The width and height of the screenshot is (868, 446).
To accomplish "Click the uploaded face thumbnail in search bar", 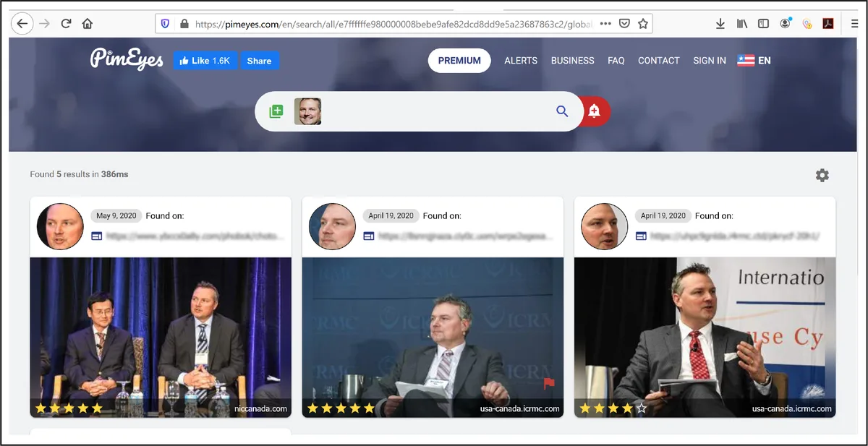I will pyautogui.click(x=307, y=111).
